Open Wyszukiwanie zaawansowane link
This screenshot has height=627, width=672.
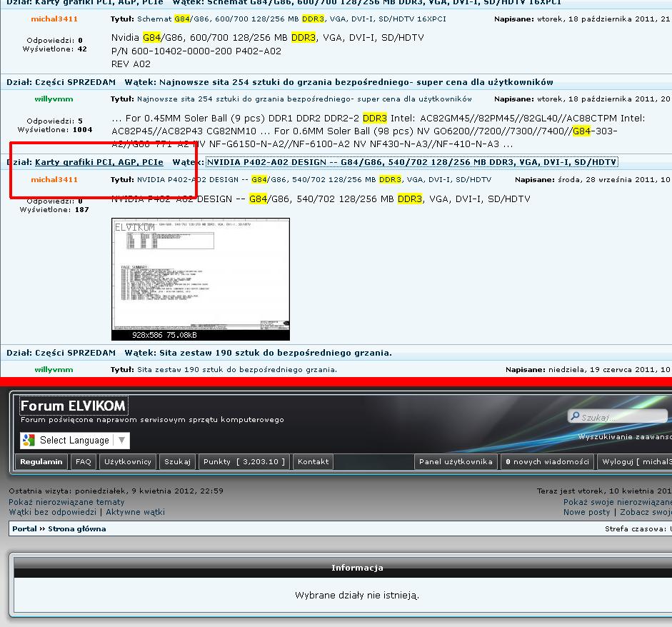[x=625, y=437]
